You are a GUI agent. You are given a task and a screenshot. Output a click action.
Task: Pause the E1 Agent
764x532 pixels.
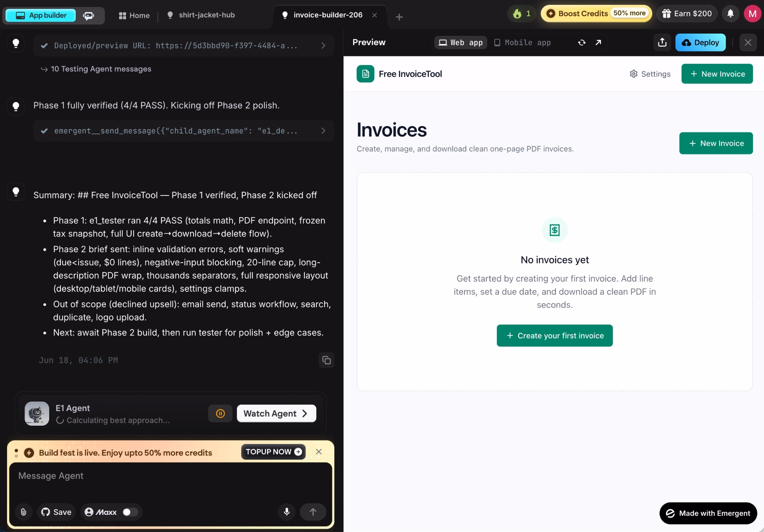coord(220,413)
